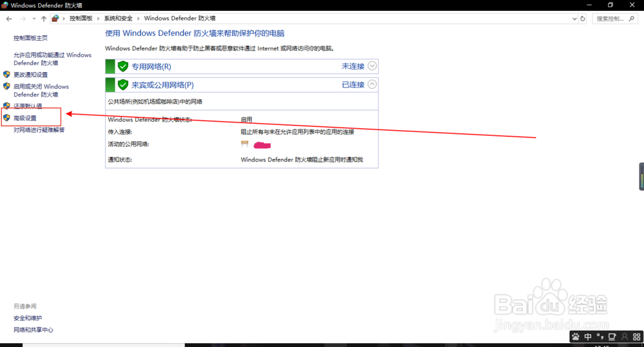Open recent locations dropdown arrow
The width and height of the screenshot is (644, 347).
pos(33,19)
